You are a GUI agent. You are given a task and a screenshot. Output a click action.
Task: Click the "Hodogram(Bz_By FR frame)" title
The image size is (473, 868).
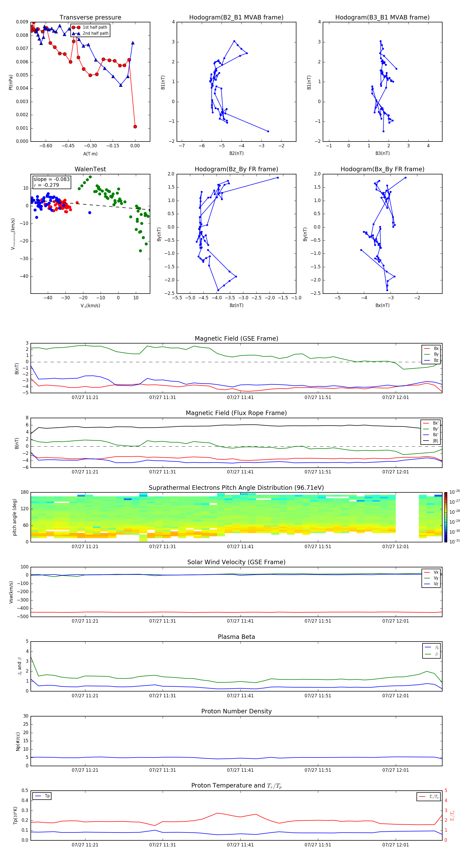(236, 169)
